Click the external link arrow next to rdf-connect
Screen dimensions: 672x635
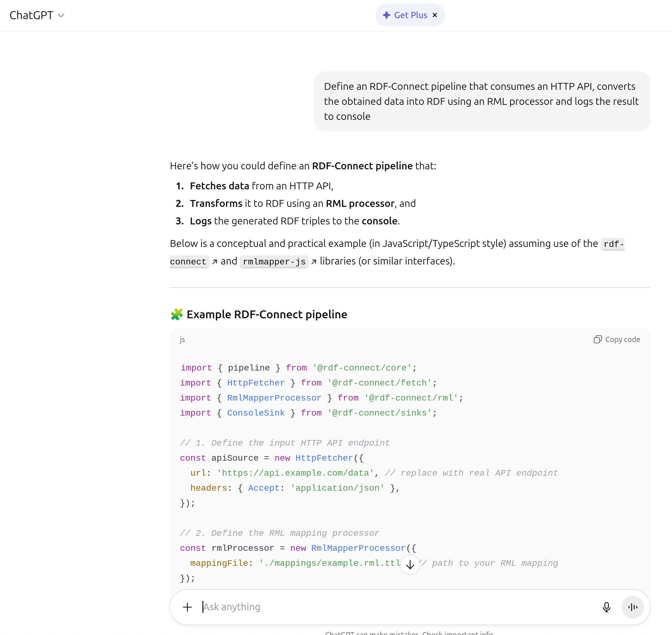(215, 262)
